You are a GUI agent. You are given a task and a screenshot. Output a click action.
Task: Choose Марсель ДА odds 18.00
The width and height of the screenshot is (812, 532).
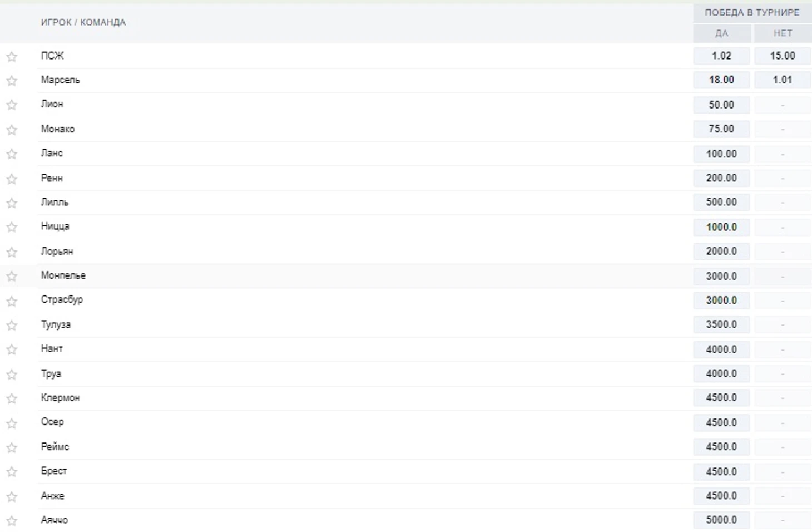pyautogui.click(x=721, y=80)
